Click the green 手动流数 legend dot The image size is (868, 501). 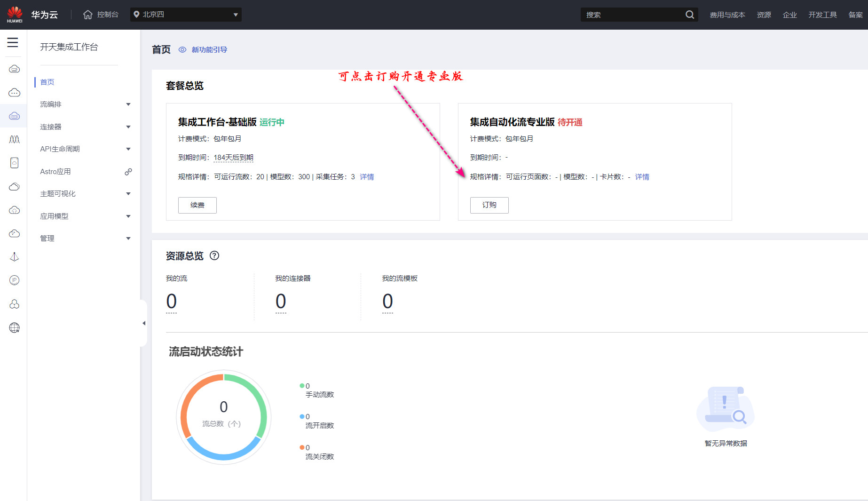click(302, 386)
